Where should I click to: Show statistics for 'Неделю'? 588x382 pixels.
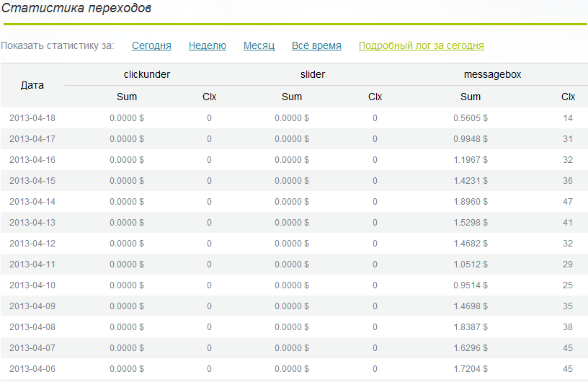click(208, 45)
